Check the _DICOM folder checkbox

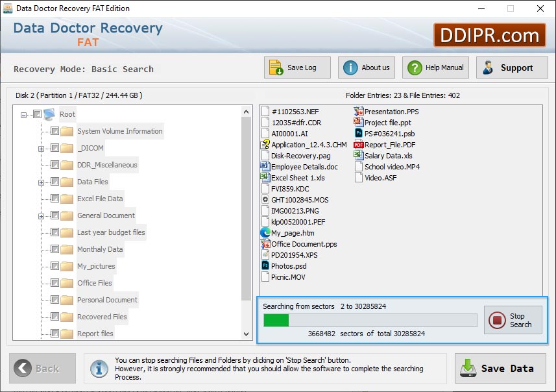tap(54, 147)
